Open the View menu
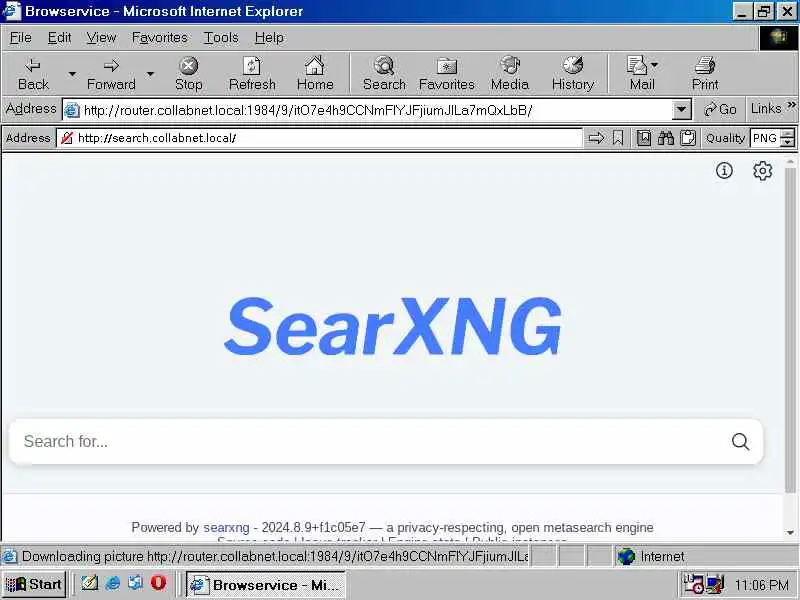Viewport: 800px width, 600px height. click(101, 38)
